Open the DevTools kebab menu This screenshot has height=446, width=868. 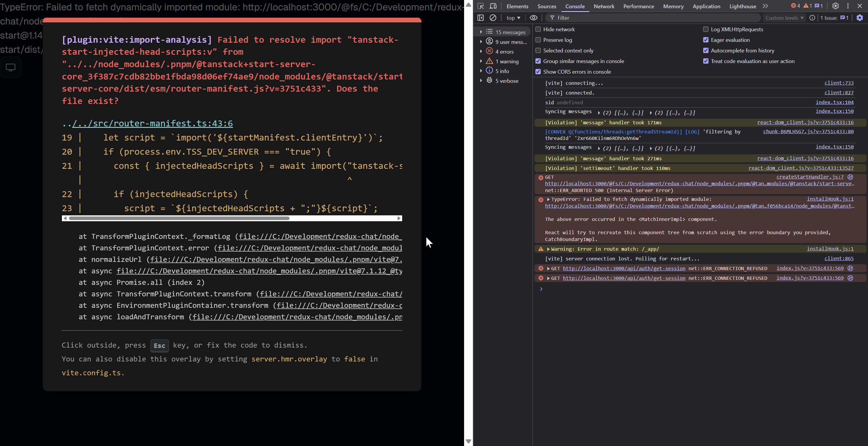pyautogui.click(x=848, y=6)
